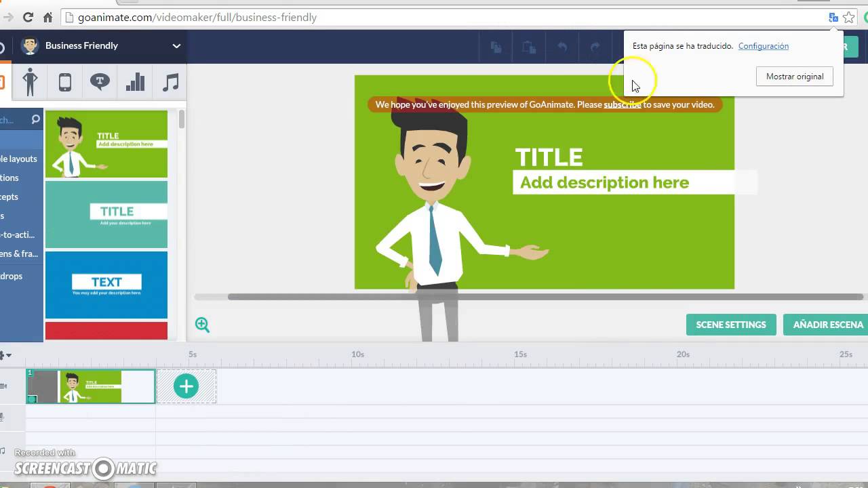Viewport: 868px width, 488px height.
Task: Open the Music note tab
Action: (171, 83)
